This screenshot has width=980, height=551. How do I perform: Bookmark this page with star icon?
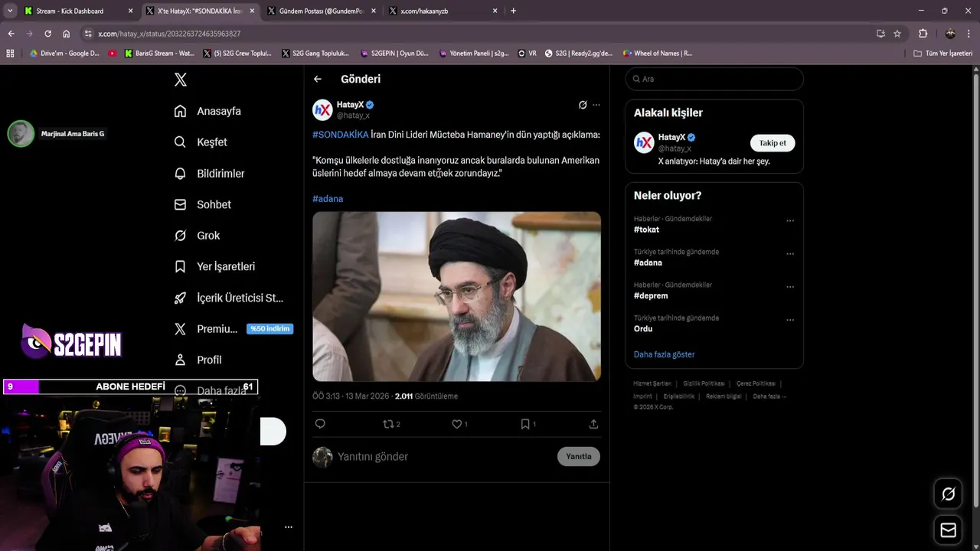click(x=897, y=34)
